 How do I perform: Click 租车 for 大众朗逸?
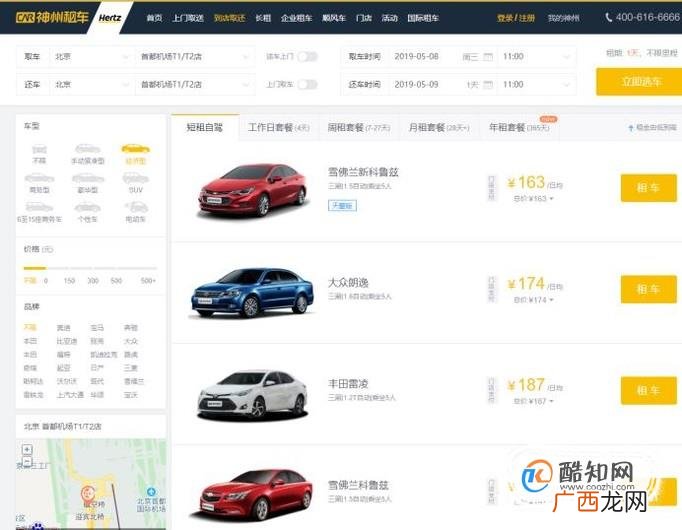(649, 289)
